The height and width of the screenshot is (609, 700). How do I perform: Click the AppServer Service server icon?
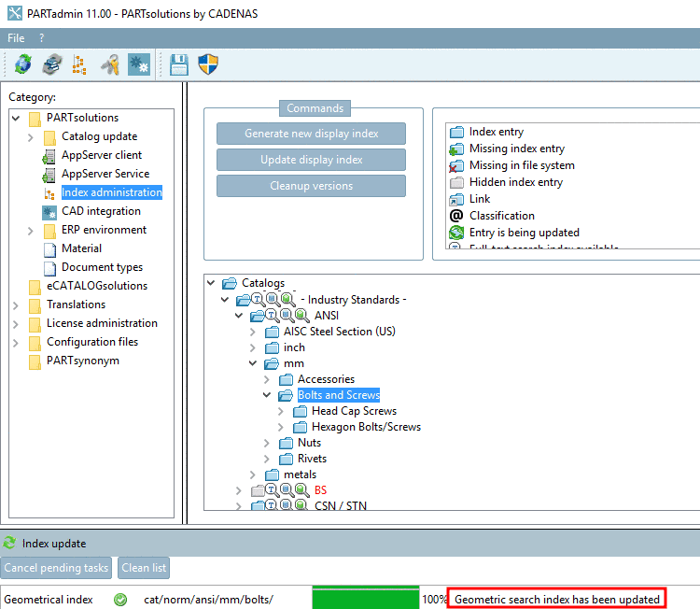tap(49, 176)
